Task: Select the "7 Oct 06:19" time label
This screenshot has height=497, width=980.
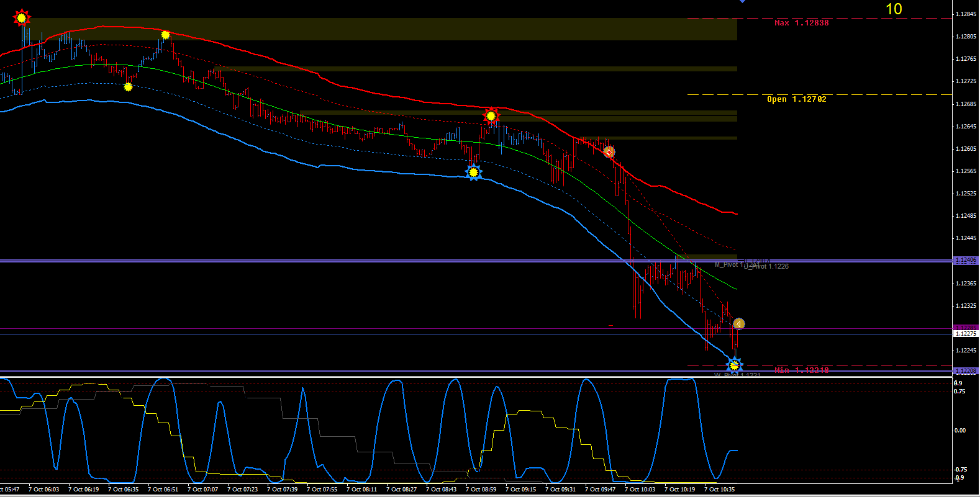Action: (85, 490)
